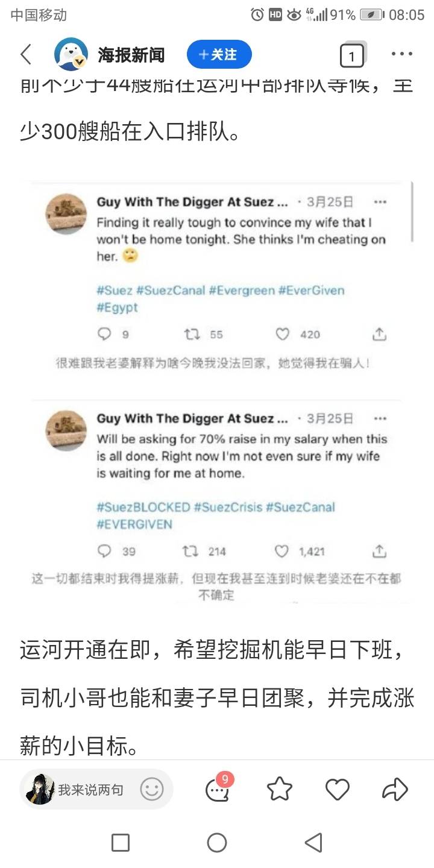Viewport: 434px width, 868px height.
Task: Click the 海报新闻 account name
Action: [131, 55]
